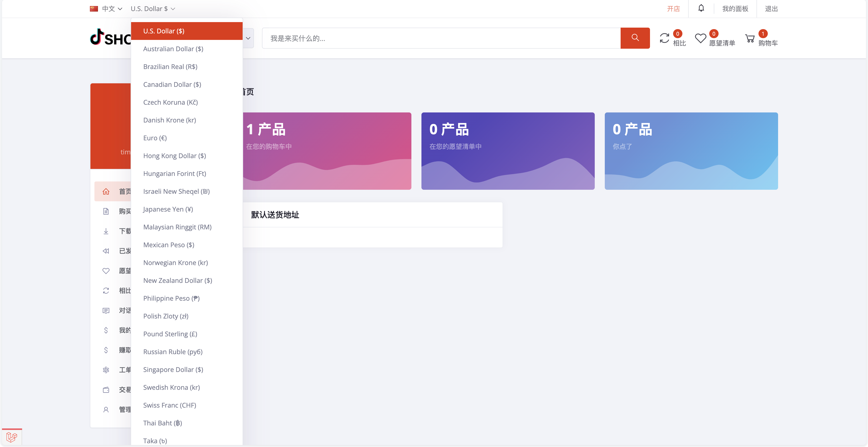Open 开店 to start a shop
Screen dimensions: 868x447
click(673, 9)
